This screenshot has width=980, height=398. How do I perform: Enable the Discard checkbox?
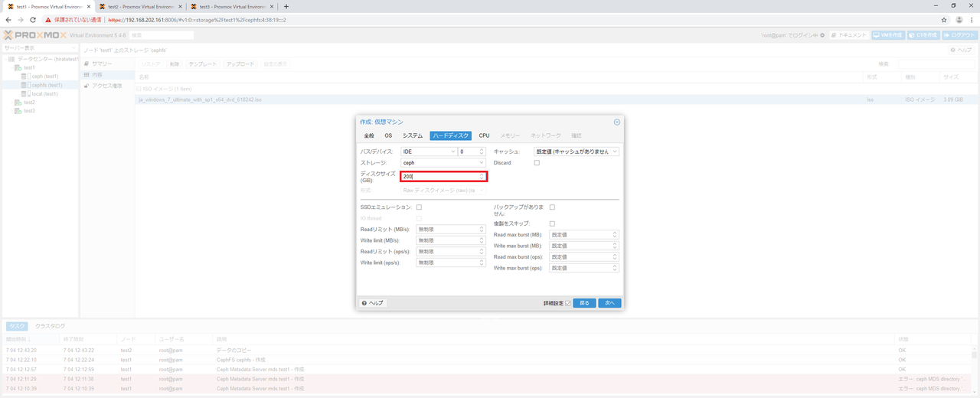pos(537,163)
